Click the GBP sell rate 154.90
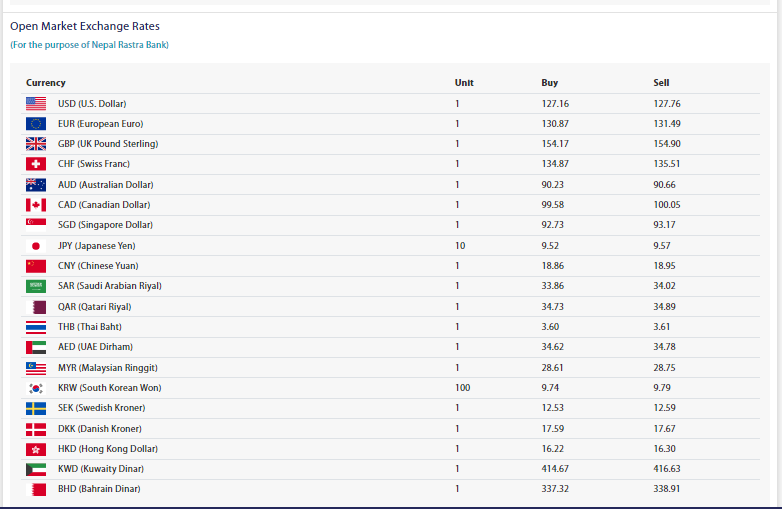782x509 pixels. (667, 144)
